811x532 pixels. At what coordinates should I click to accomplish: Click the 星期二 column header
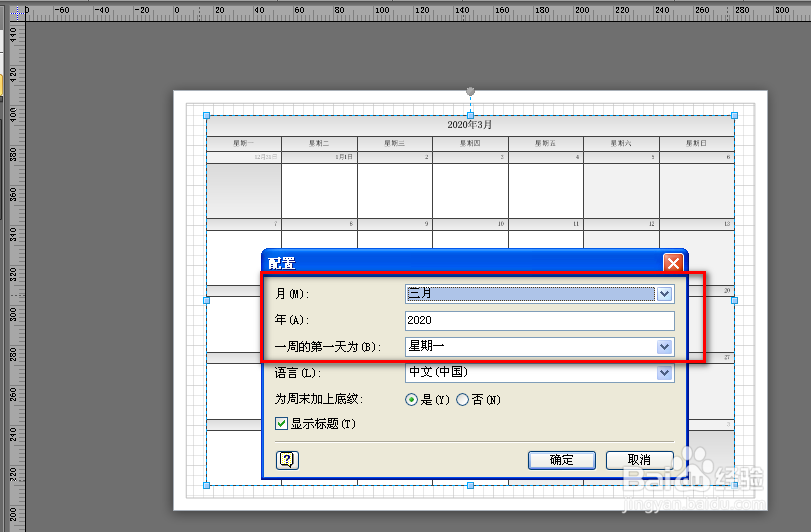[x=319, y=143]
